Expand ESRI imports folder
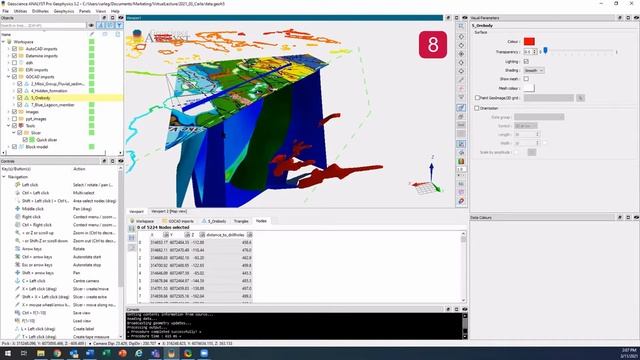The width and height of the screenshot is (640, 360). 9,70
